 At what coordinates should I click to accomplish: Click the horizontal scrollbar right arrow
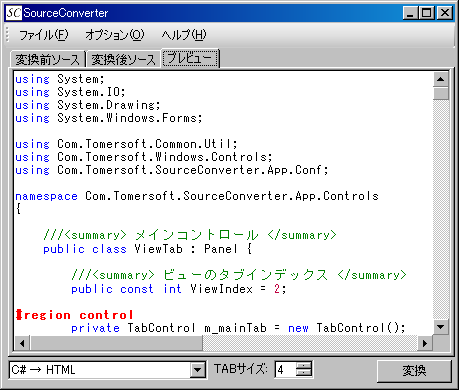point(425,343)
